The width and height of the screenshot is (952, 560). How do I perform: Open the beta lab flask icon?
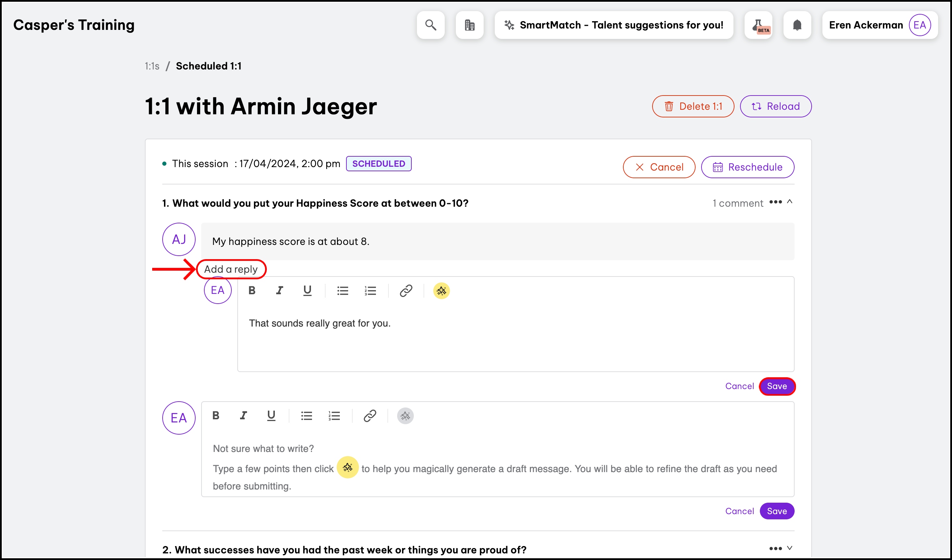(758, 25)
